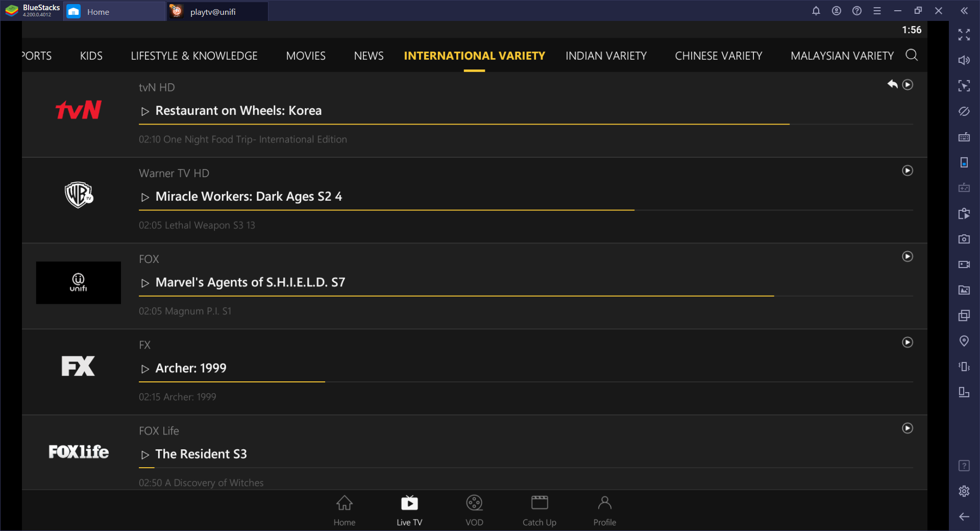Play Marvel's Agents of S.H.I.E.L.D. S7
This screenshot has height=531, width=980.
243,282
